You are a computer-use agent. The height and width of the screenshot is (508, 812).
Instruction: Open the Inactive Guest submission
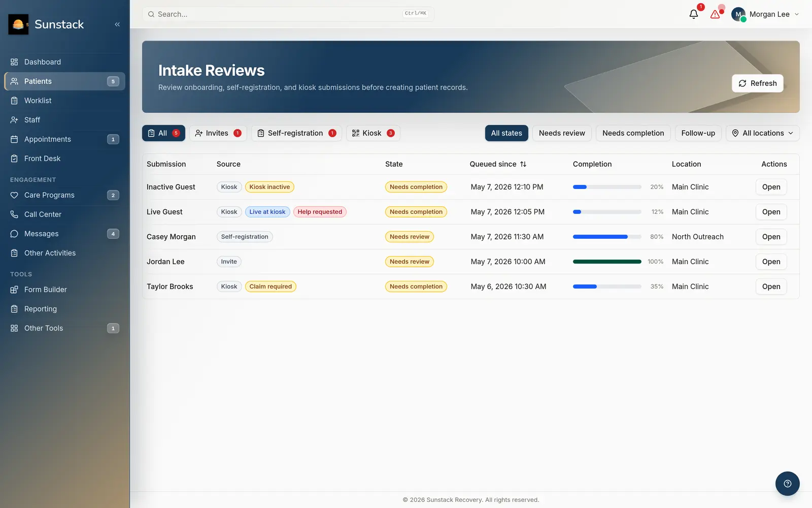771,187
